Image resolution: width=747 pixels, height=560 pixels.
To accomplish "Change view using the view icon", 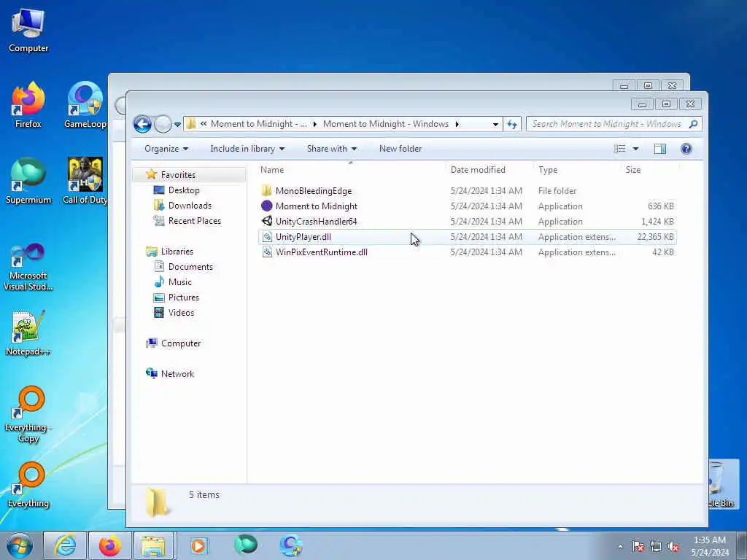I will click(620, 149).
